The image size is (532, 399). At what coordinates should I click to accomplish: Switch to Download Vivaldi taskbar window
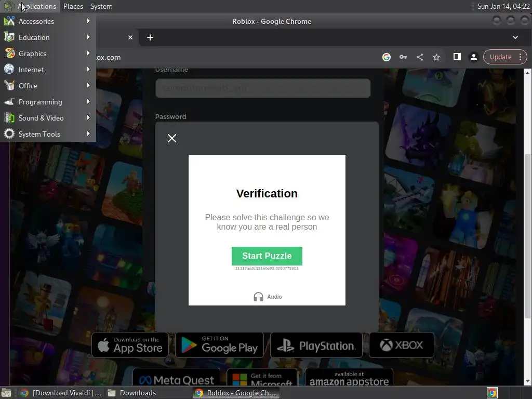point(61,393)
